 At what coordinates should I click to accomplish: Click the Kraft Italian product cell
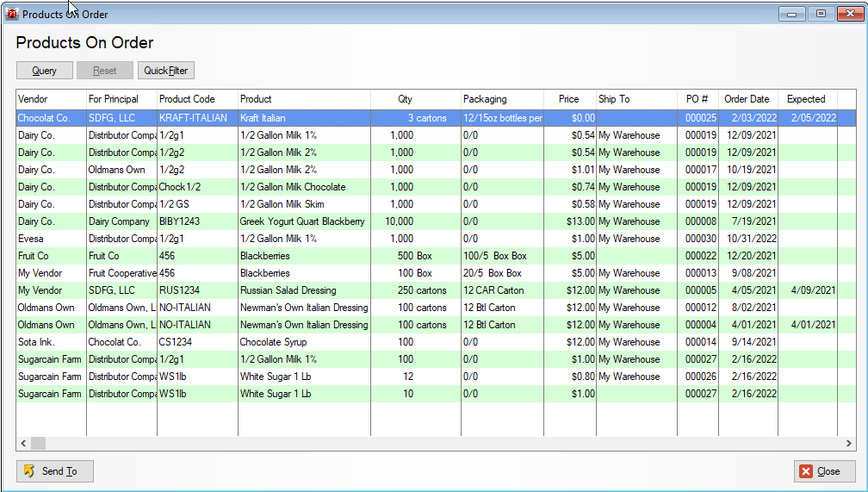click(x=305, y=118)
